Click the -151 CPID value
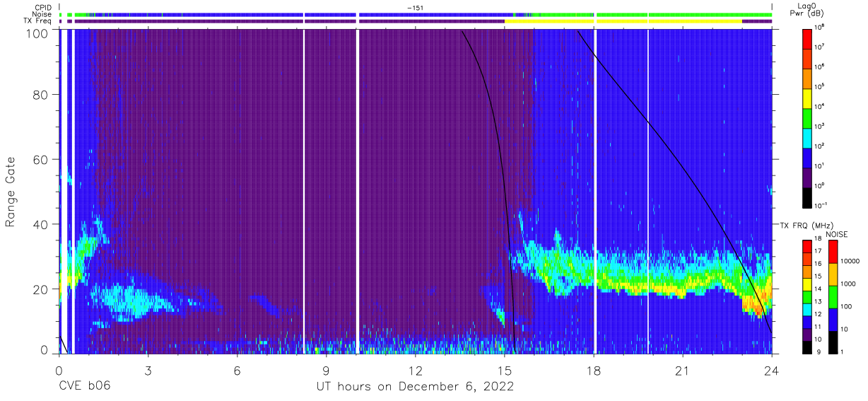Screen dimensions: 868x401 pos(416,8)
